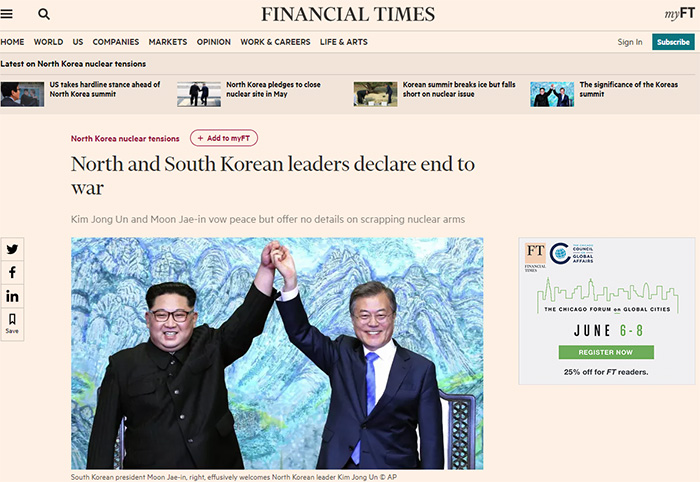Share article on Twitter
The height and width of the screenshot is (482, 700).
point(12,249)
